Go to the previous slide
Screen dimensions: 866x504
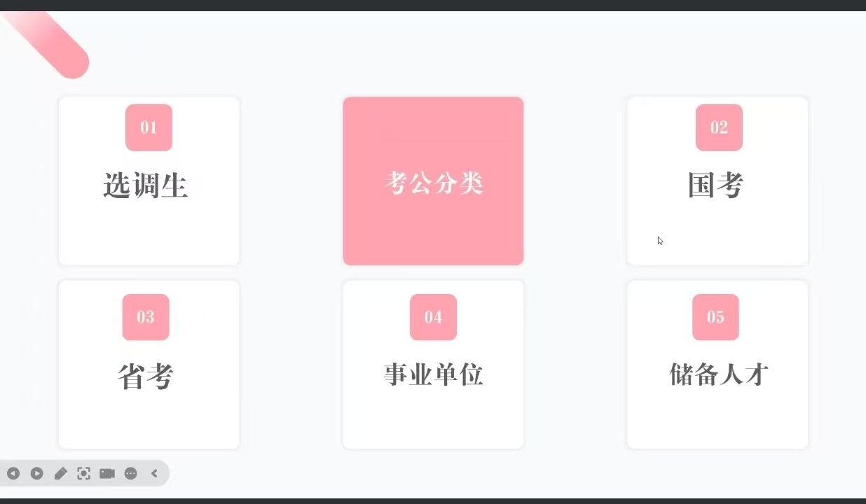tap(13, 474)
